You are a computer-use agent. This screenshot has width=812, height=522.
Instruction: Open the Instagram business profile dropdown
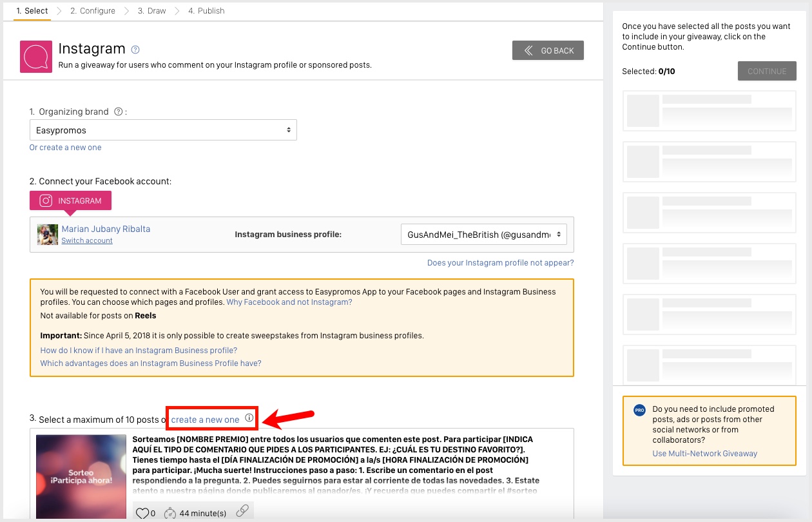[x=484, y=235]
